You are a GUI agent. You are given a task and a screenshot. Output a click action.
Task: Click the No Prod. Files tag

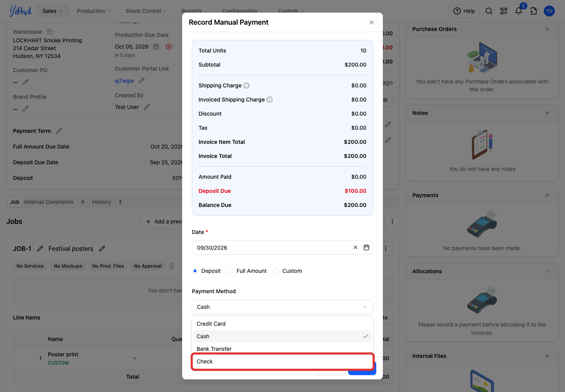tap(108, 266)
